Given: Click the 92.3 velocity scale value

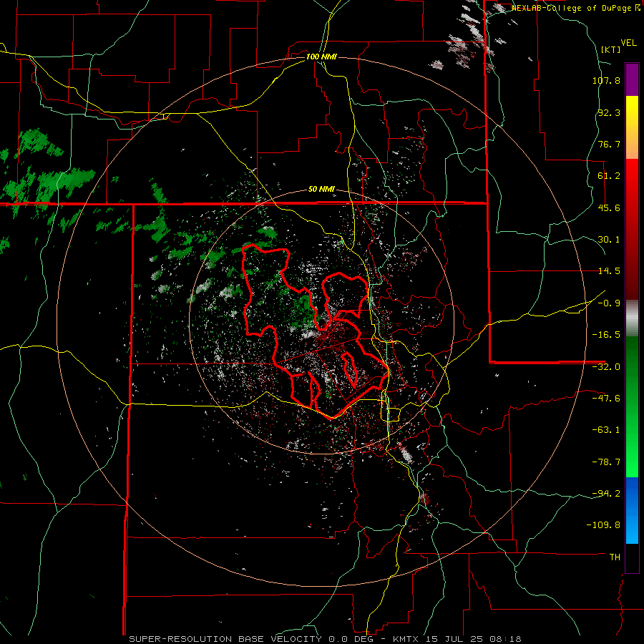Looking at the screenshot, I should (609, 112).
